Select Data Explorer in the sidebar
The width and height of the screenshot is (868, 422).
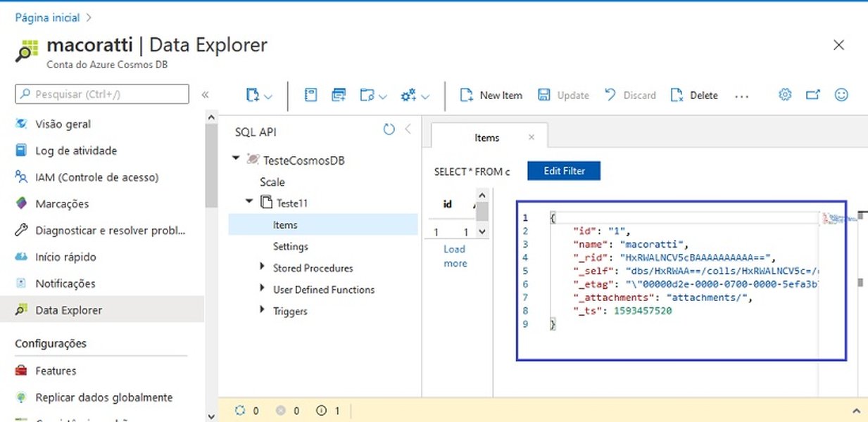pyautogui.click(x=102, y=310)
